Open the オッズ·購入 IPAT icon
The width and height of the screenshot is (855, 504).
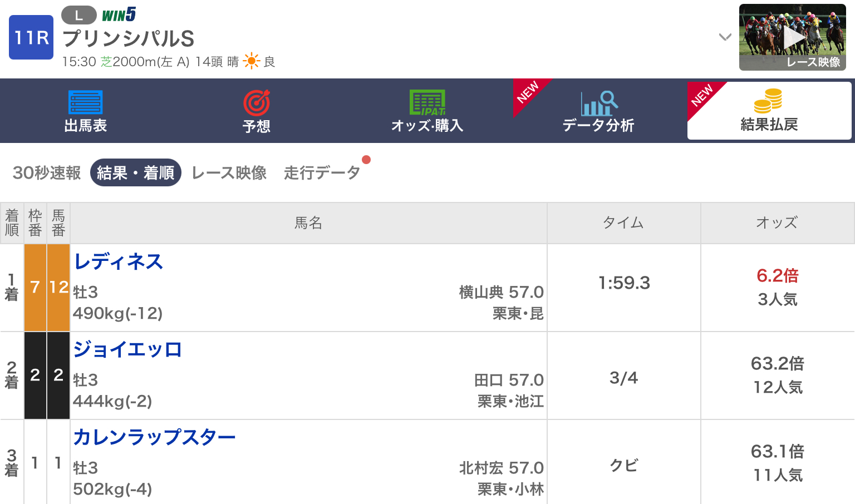(x=427, y=103)
